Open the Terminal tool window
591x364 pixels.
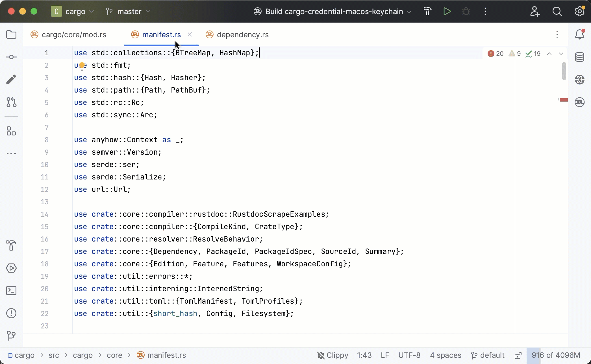point(11,291)
